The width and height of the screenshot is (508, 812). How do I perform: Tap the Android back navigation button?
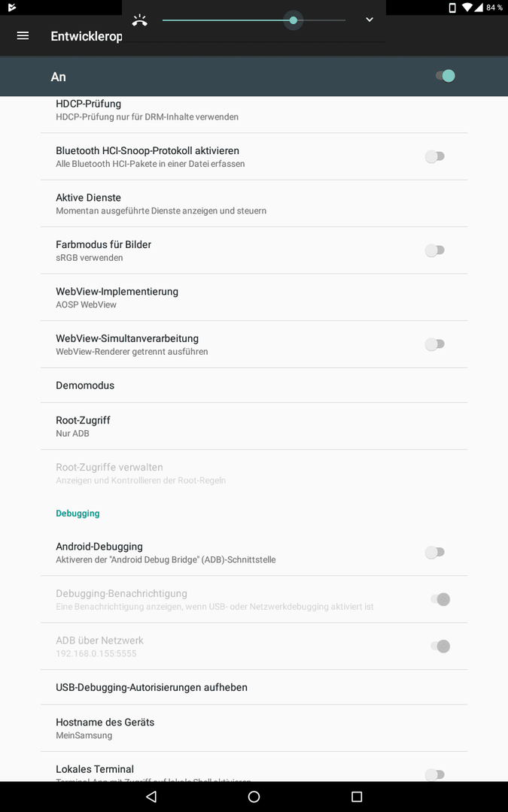(x=151, y=796)
